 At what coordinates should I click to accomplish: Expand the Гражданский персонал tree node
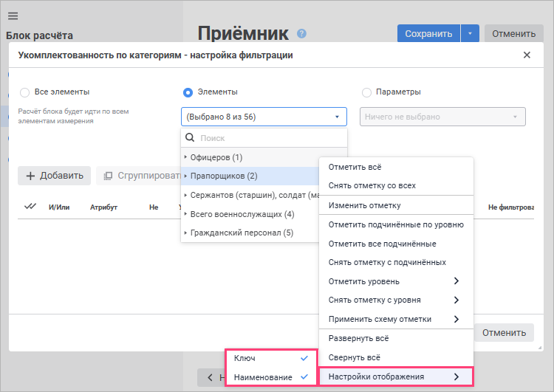click(x=186, y=233)
